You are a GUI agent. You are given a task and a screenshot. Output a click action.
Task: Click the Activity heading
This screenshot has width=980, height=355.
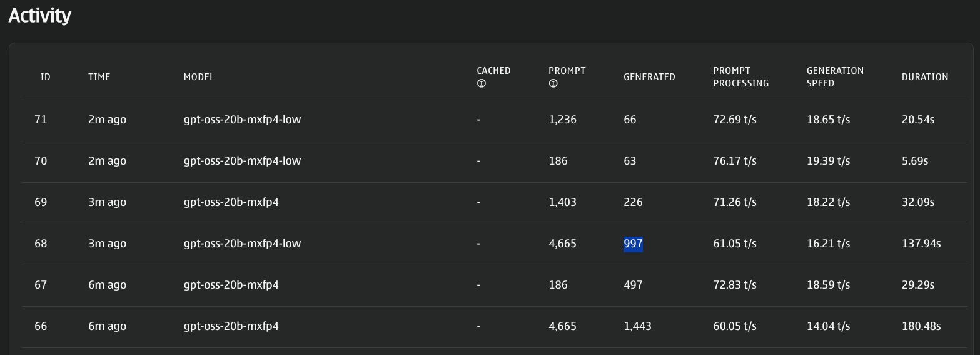40,16
